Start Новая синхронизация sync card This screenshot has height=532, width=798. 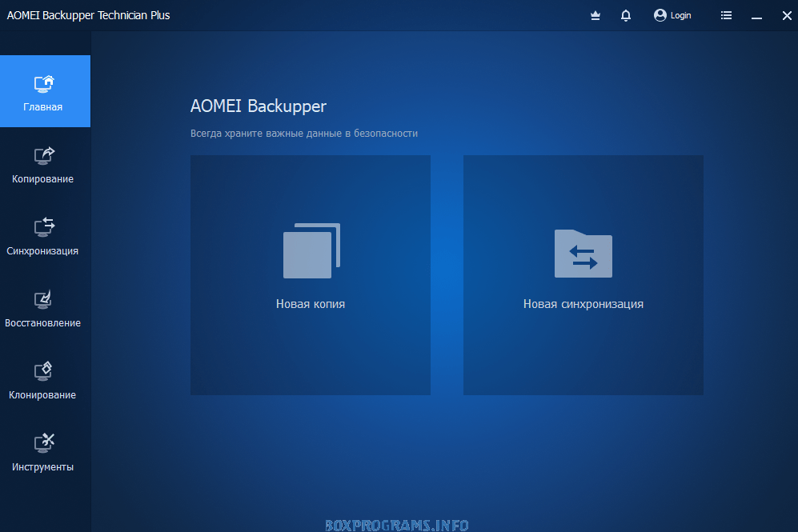(583, 275)
